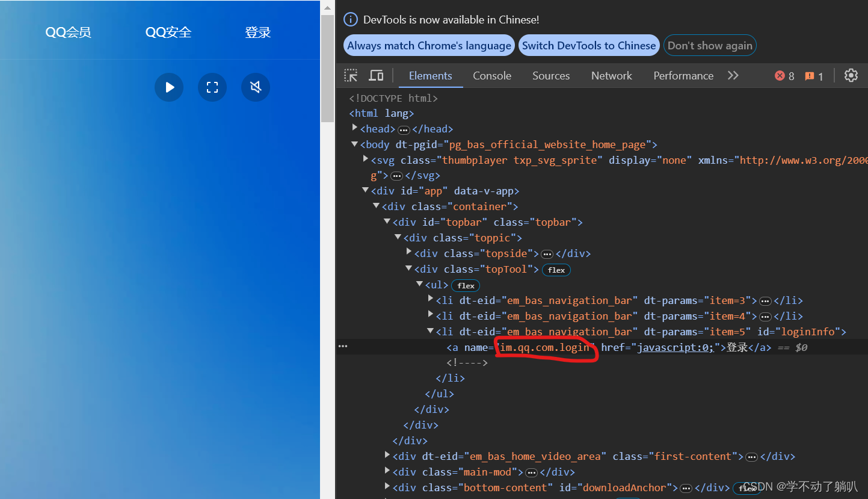Viewport: 868px width, 499px height.
Task: Collapse the div id="app" node
Action: point(366,191)
